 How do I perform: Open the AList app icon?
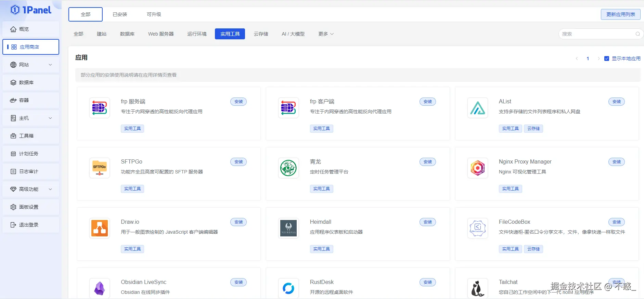click(x=478, y=108)
